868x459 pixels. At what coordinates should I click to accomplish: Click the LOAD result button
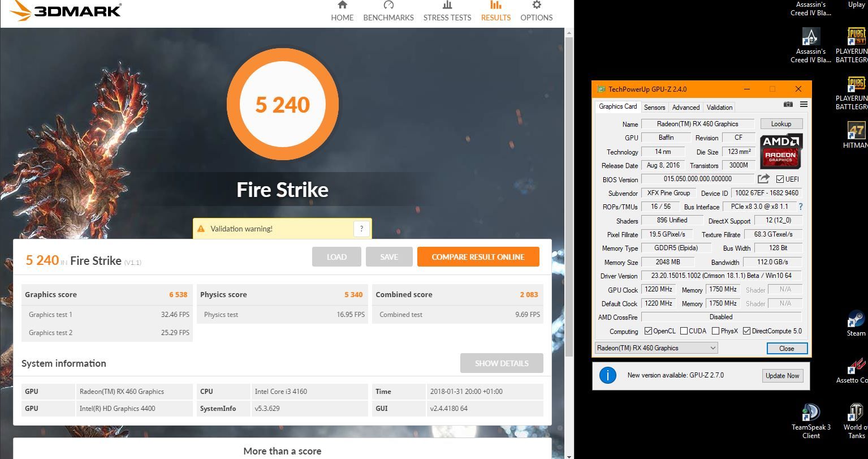point(336,257)
